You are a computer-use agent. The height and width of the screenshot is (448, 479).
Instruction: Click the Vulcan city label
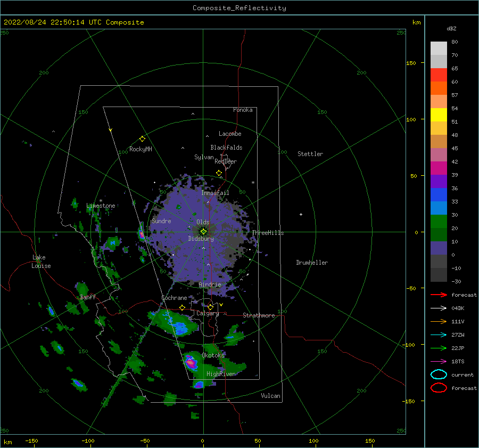click(271, 396)
